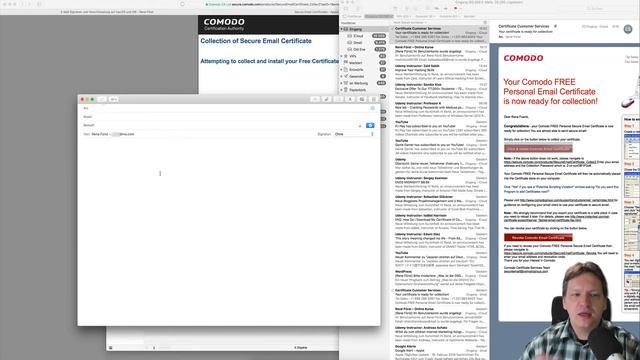Add a contact with the plus icon in the An row
Image resolution: width=640 pixels, height=360 pixels.
[x=372, y=108]
